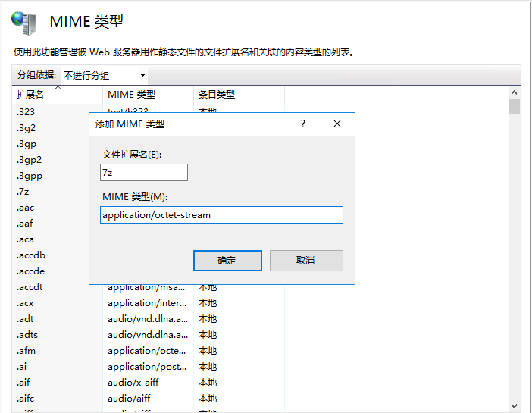The height and width of the screenshot is (413, 532).
Task: Select the audio/x-aiff MIME entry
Action: [x=133, y=383]
